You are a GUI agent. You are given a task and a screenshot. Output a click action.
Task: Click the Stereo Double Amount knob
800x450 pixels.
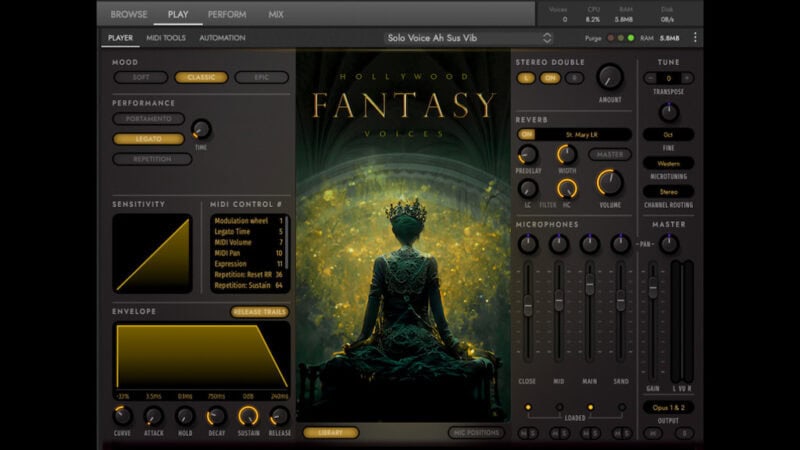pos(609,76)
